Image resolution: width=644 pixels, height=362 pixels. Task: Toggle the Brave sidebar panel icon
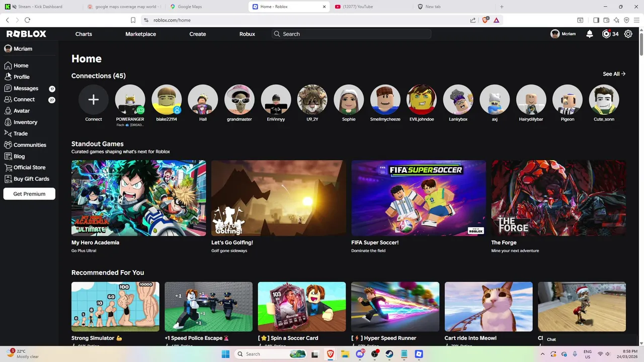596,20
